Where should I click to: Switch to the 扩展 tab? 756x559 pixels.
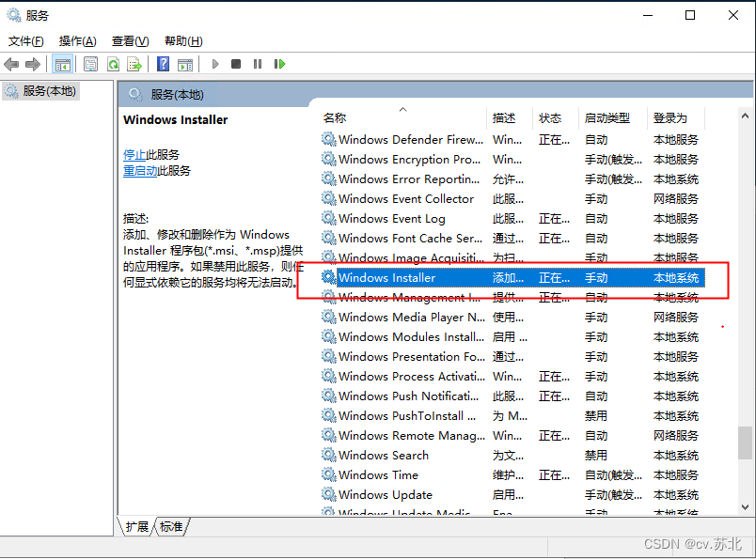point(137,527)
